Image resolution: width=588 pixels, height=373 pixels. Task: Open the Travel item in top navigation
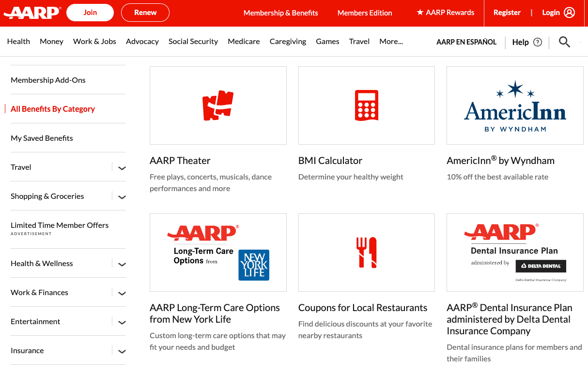point(359,42)
